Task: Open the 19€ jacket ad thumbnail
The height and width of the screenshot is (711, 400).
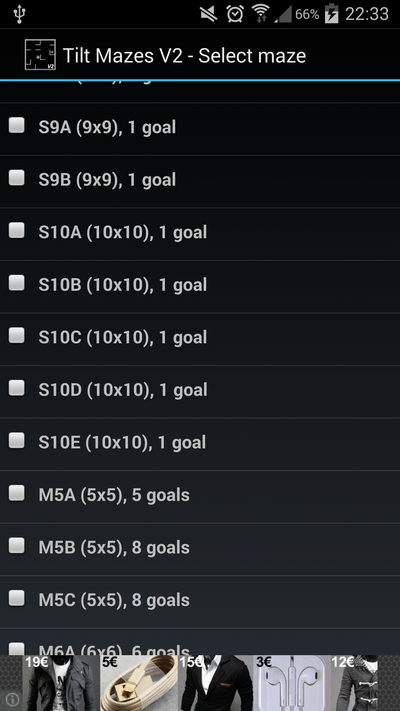Action: [x=61, y=683]
